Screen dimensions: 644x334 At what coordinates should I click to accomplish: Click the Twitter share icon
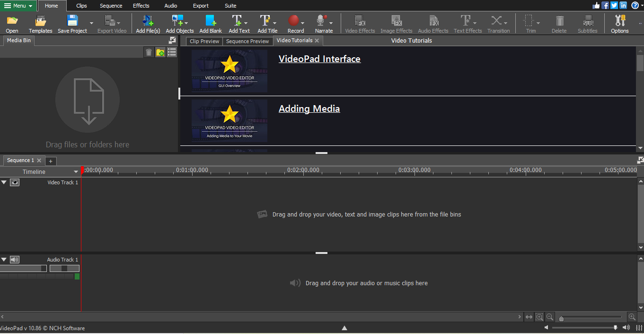(614, 5)
